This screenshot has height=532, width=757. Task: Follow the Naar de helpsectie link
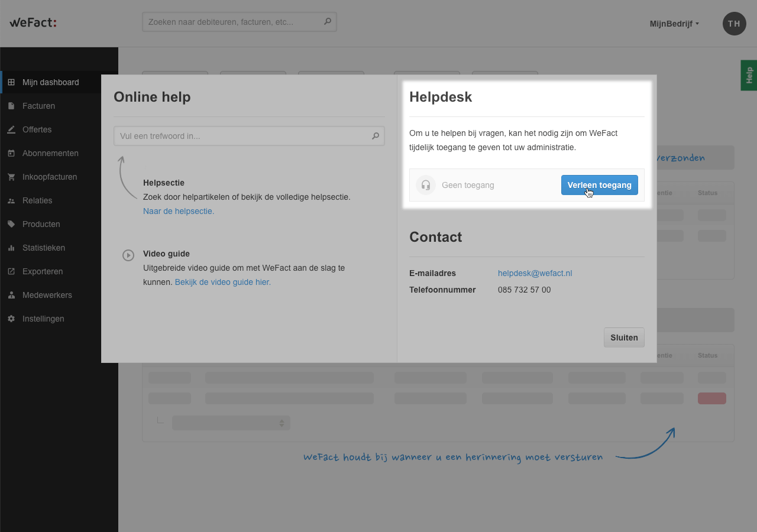(x=179, y=211)
